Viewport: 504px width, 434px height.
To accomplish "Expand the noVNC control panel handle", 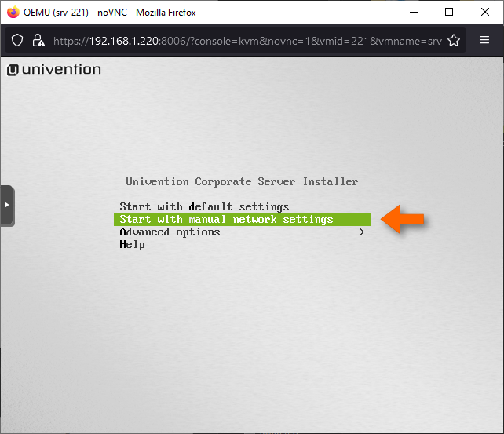I will (x=6, y=206).
